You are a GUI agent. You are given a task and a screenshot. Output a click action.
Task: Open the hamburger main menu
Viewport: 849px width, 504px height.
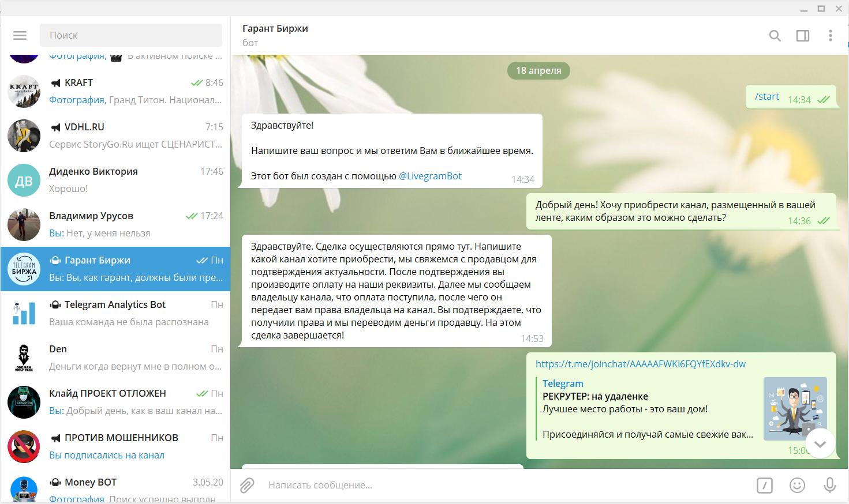click(x=20, y=35)
